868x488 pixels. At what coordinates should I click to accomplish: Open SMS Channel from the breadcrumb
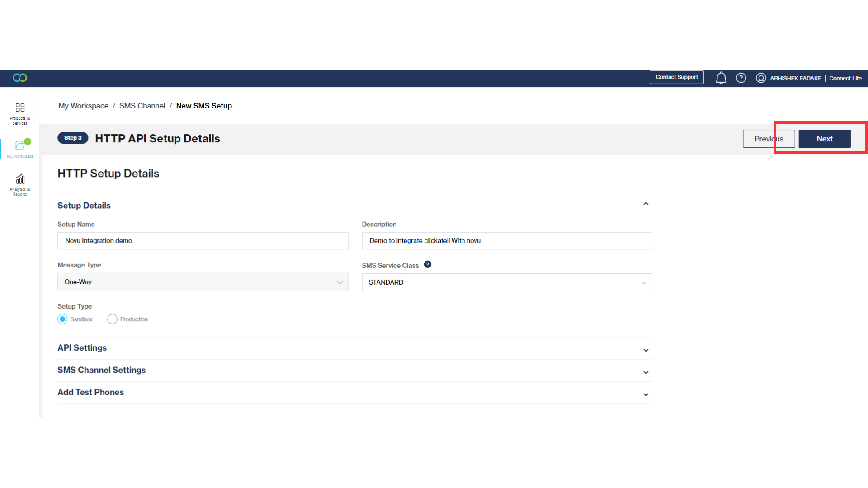[x=142, y=105]
